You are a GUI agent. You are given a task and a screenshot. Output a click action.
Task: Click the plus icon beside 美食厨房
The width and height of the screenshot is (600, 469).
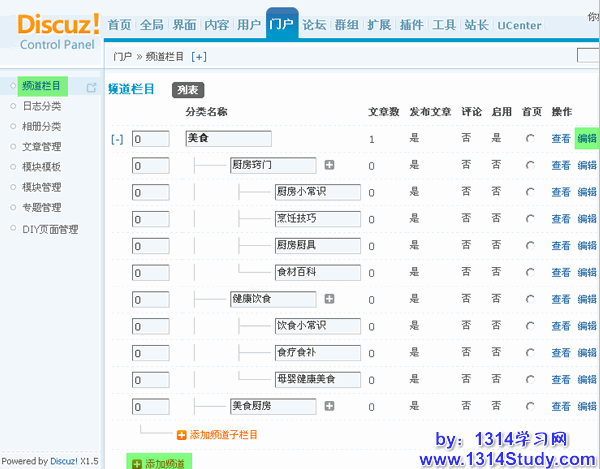pyautogui.click(x=314, y=406)
